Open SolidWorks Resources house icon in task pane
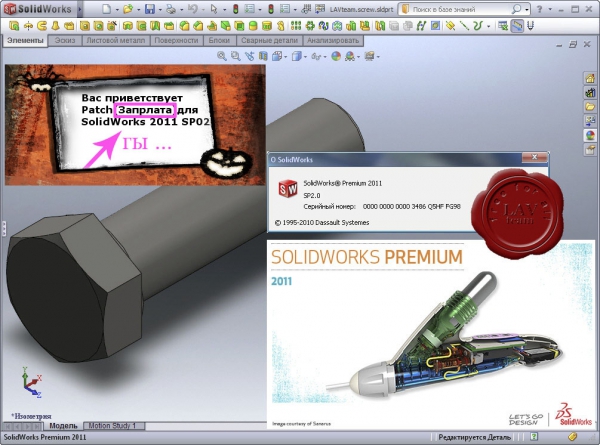The height and width of the screenshot is (445, 600). [590, 78]
